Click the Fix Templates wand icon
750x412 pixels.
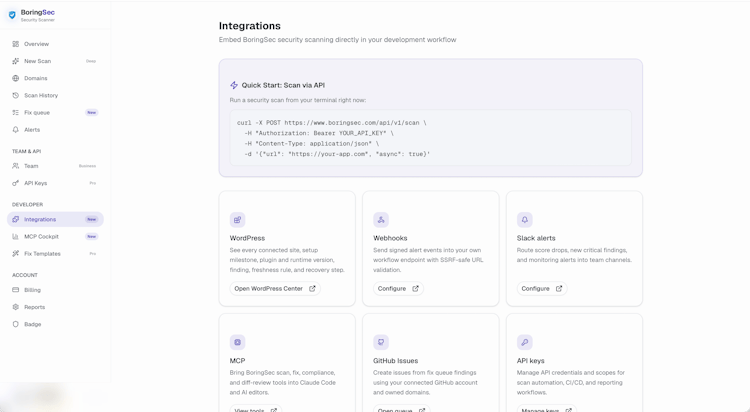15,254
